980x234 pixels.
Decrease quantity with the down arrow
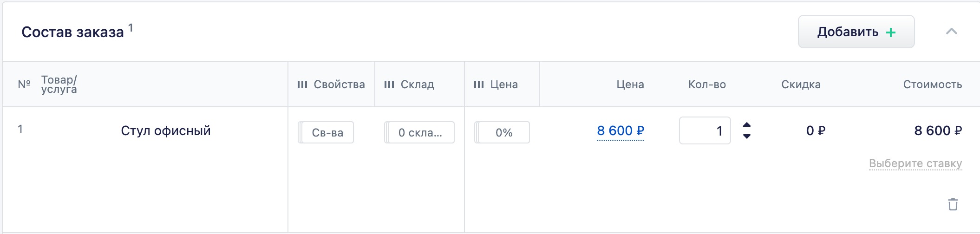click(747, 136)
